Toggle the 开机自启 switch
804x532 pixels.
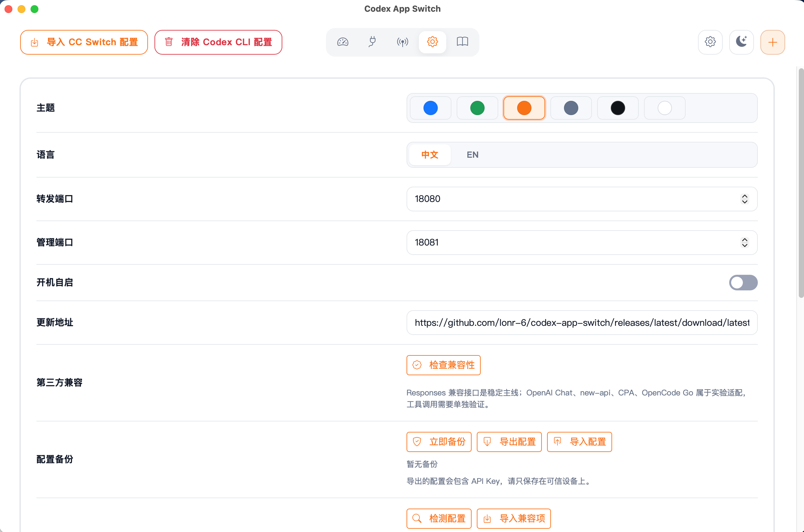tap(743, 283)
